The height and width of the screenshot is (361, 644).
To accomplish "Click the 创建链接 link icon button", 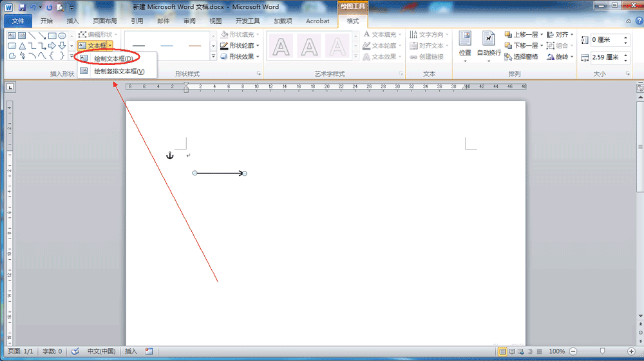I will (x=427, y=57).
